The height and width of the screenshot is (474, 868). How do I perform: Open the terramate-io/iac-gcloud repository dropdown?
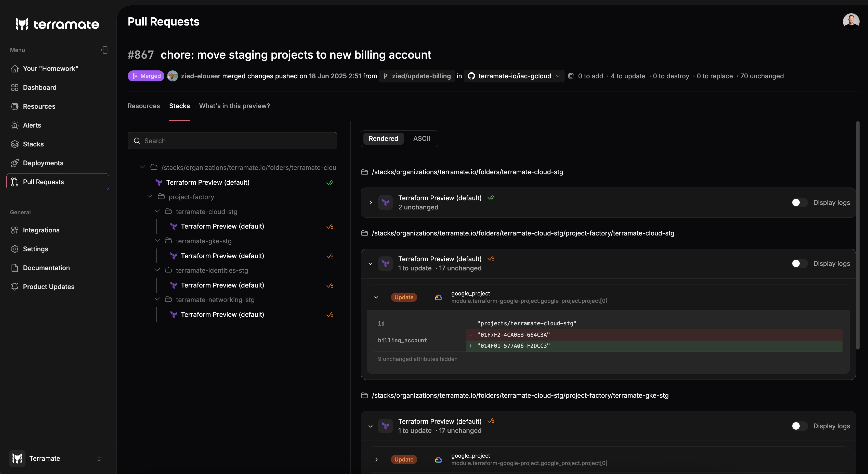tap(514, 76)
